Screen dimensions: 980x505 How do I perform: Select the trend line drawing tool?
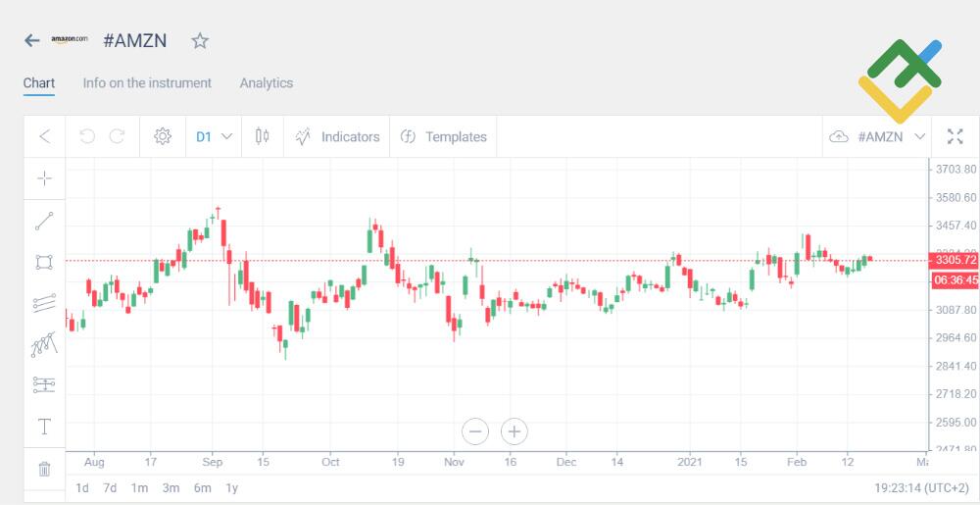[x=44, y=221]
